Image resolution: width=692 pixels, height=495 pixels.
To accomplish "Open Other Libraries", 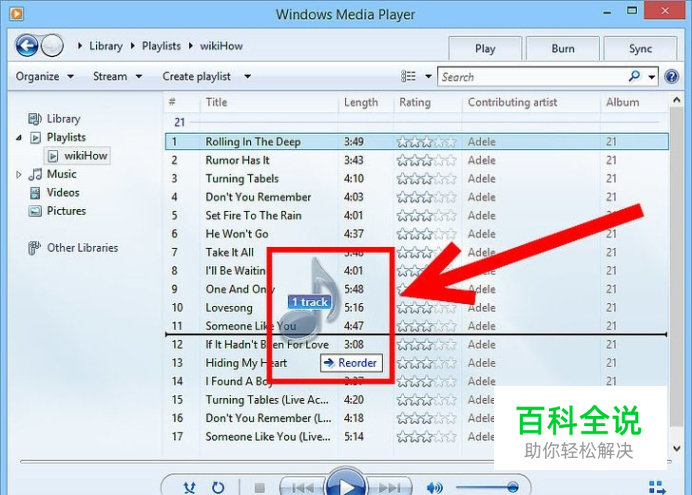I will (x=83, y=248).
